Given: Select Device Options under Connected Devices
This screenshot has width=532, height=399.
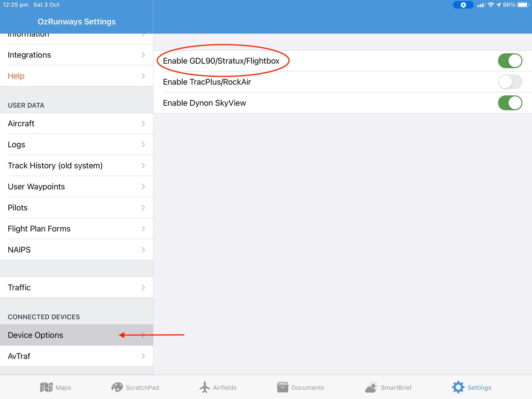Looking at the screenshot, I should (77, 335).
